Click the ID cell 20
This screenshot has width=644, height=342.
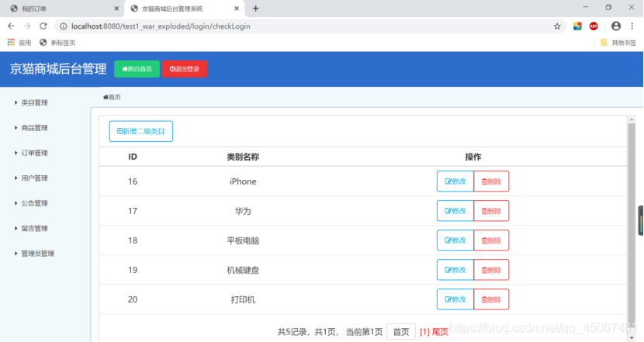pyautogui.click(x=132, y=299)
